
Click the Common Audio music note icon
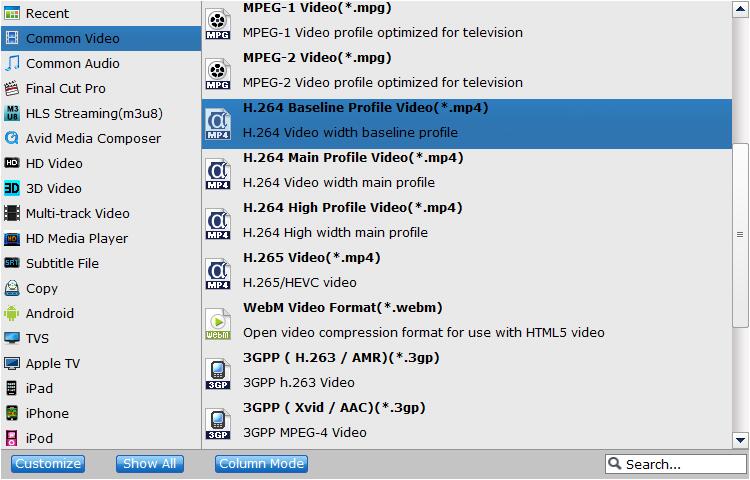point(11,63)
